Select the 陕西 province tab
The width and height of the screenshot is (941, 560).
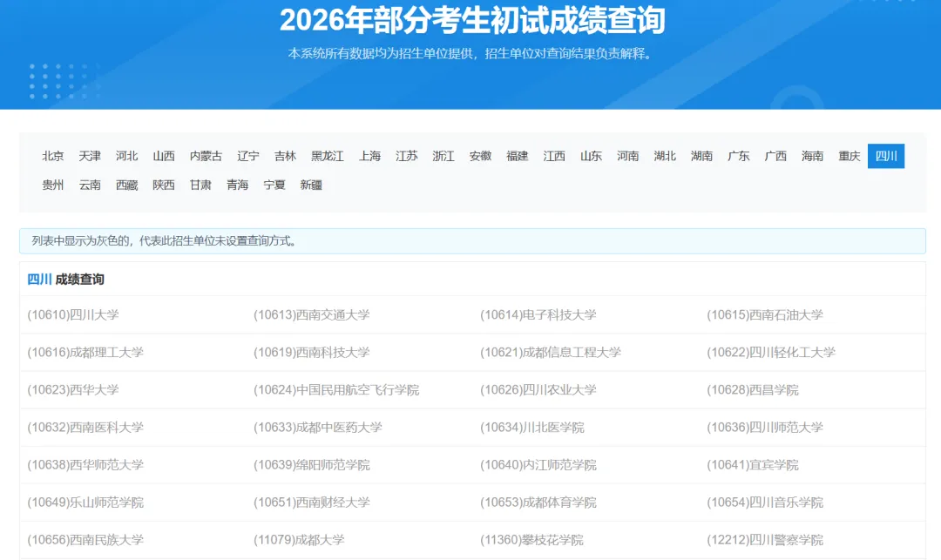[x=164, y=185]
